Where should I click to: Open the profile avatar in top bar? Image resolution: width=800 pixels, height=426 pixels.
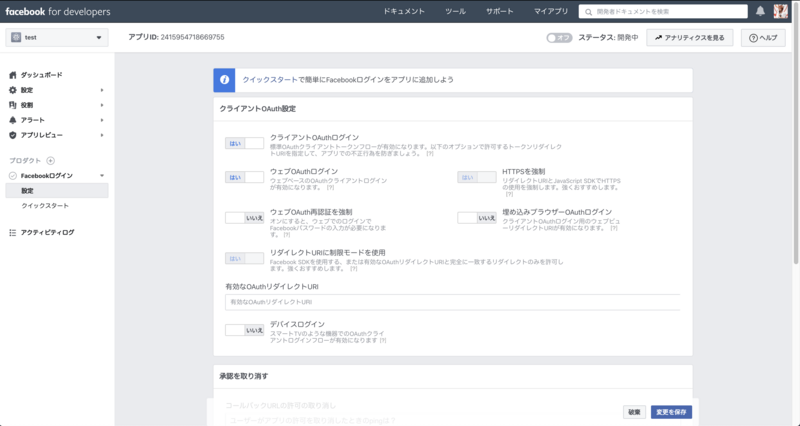click(x=781, y=11)
